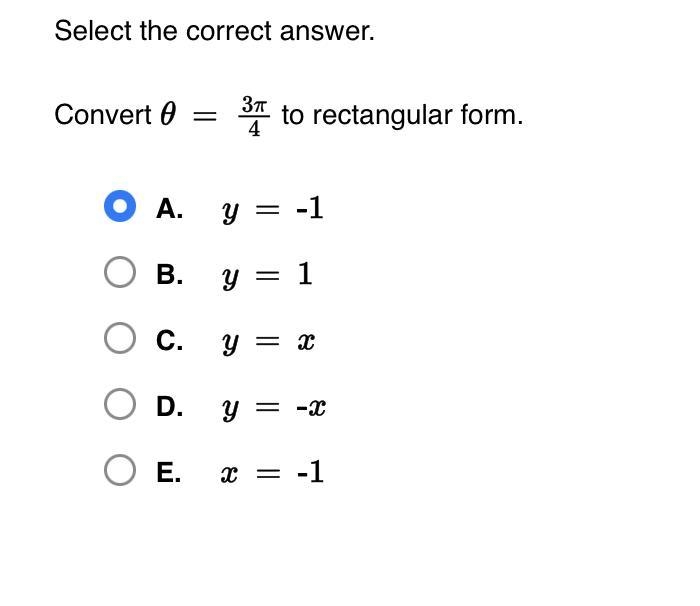700x606 pixels.
Task: Click the 'to rectangular form.' text
Action: [x=402, y=116]
